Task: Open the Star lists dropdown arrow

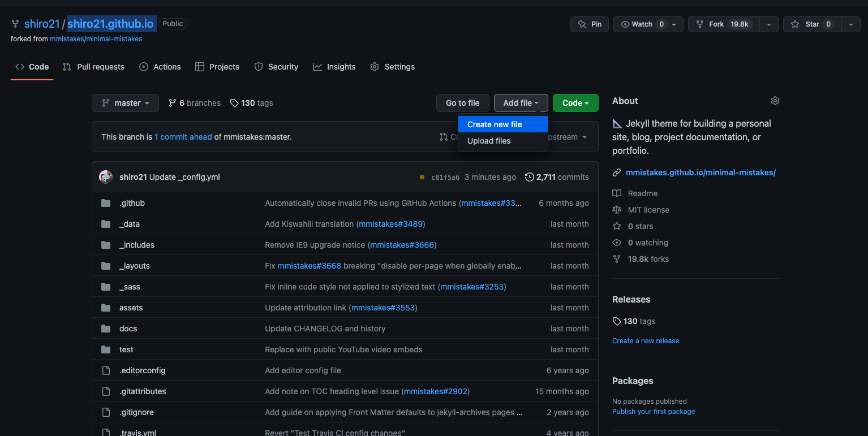Action: [x=851, y=24]
